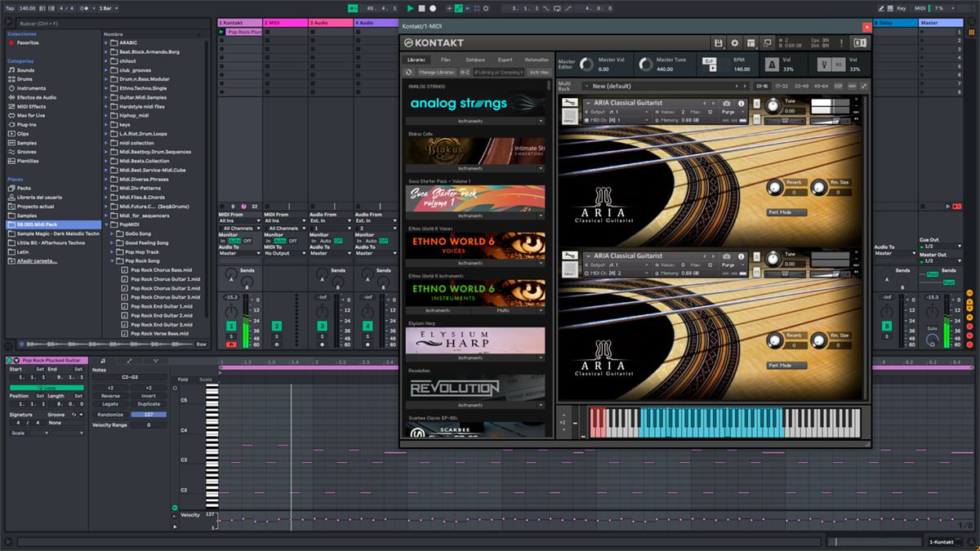This screenshot has width=980, height=551.
Task: Select Pop Rock Chorus Bass.mid file
Action: click(160, 269)
